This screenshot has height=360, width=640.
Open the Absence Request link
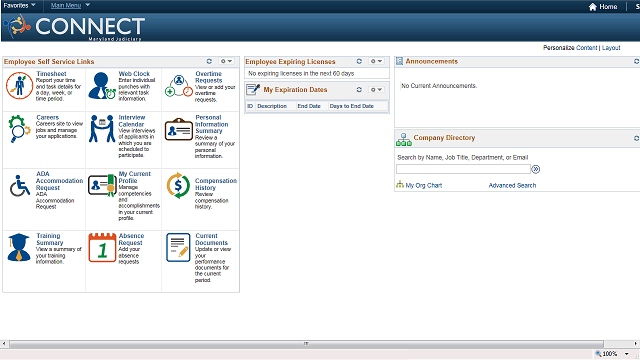tap(131, 239)
